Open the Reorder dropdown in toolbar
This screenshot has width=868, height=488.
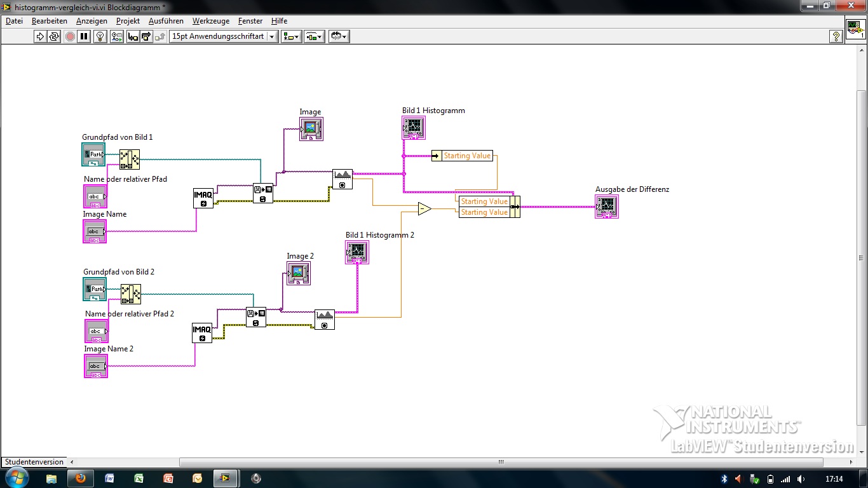339,36
